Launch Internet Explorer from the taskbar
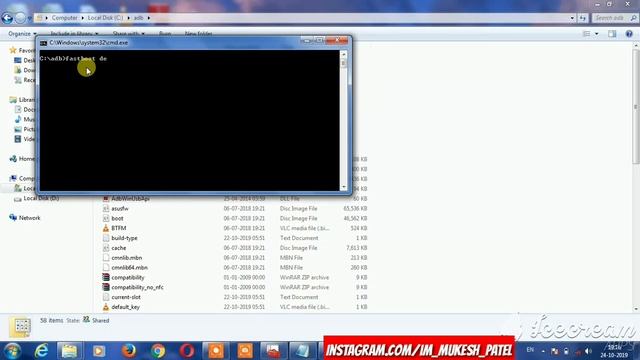This screenshot has width=640, height=360. tap(41, 351)
